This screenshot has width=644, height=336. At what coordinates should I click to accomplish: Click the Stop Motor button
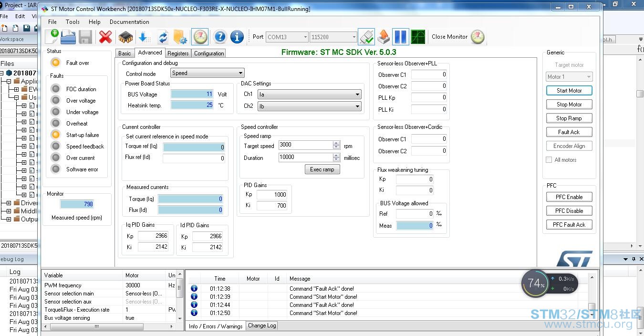pyautogui.click(x=569, y=104)
